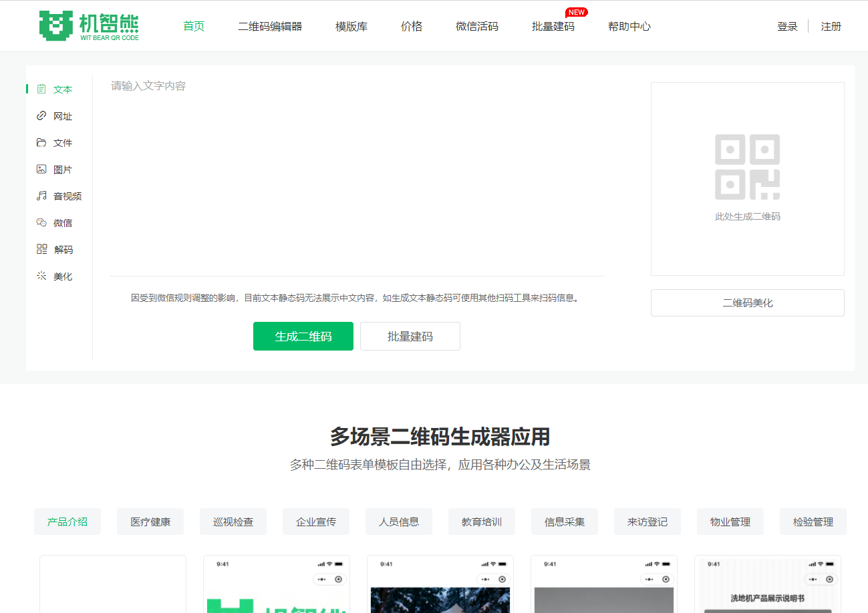Select the 文本 text icon in sidebar
The image size is (868, 613).
[x=41, y=89]
